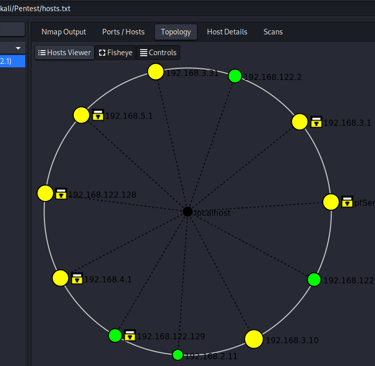Image resolution: width=375 pixels, height=366 pixels.
Task: Click the localhost label
Action: tap(212, 213)
